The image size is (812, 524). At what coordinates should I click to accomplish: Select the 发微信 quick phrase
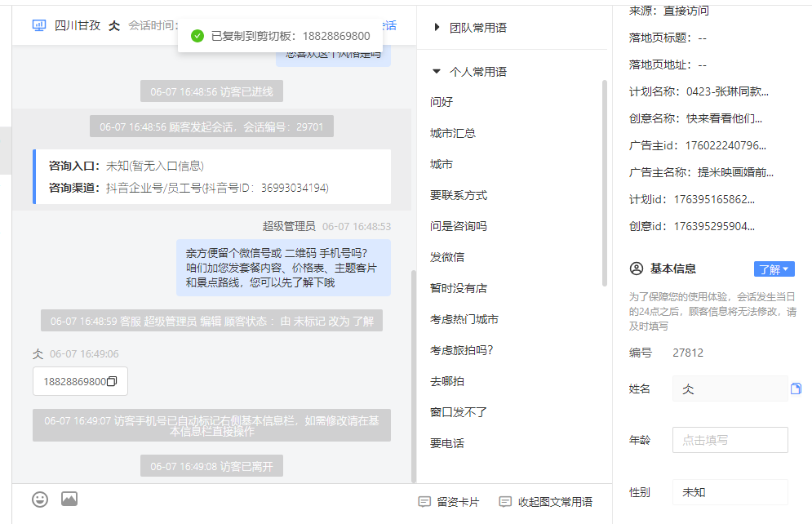pos(447,257)
